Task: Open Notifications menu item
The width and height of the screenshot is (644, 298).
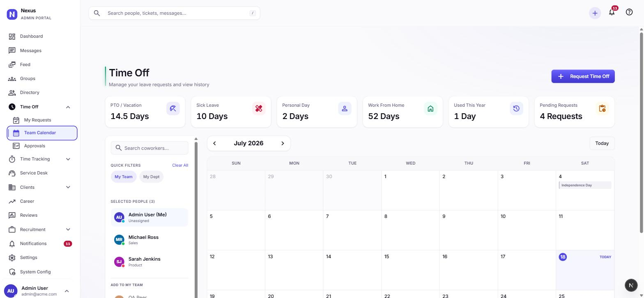Action: point(40,244)
